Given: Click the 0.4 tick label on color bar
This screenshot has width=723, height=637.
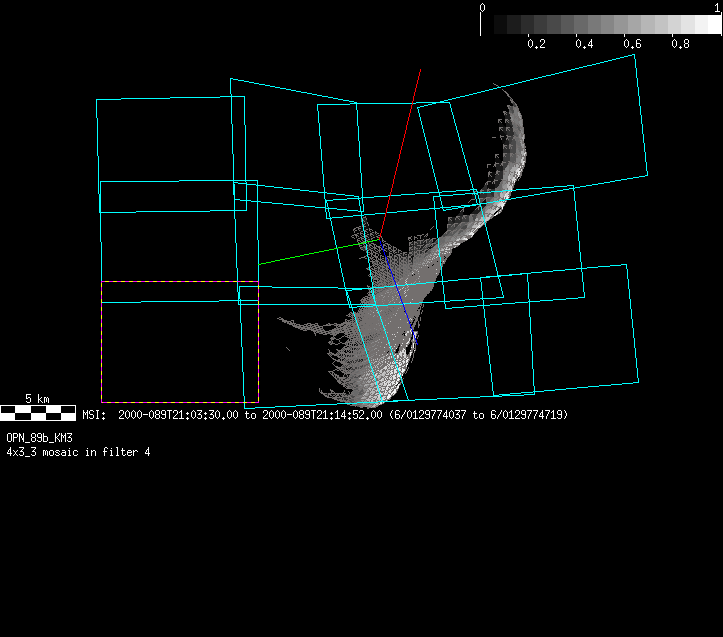Looking at the screenshot, I should [584, 45].
